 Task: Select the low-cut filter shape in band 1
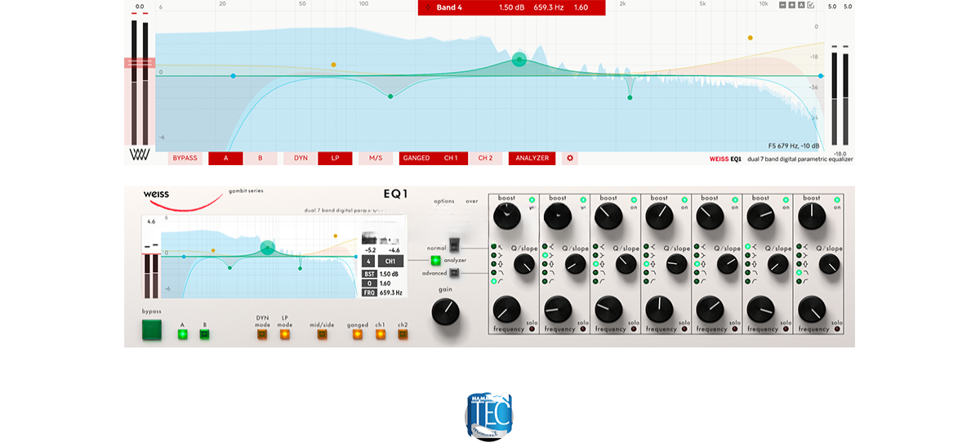tap(494, 281)
